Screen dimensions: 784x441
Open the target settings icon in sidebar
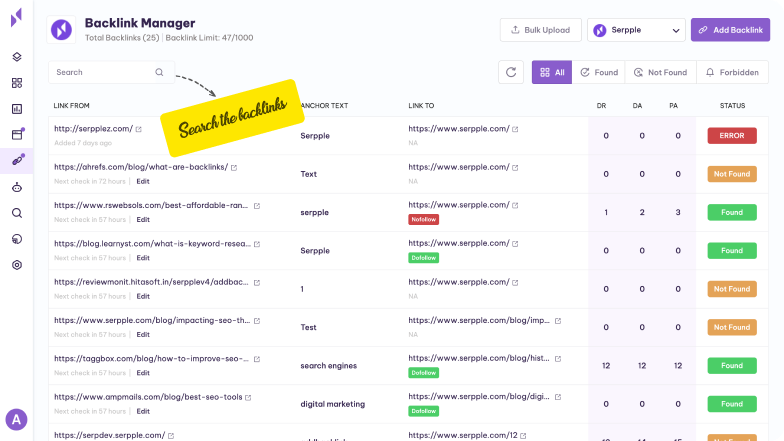(17, 265)
